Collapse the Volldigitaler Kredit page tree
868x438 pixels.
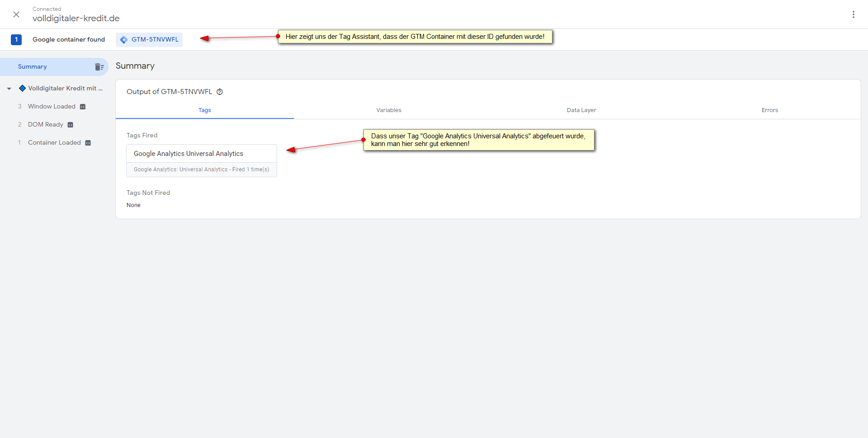9,89
